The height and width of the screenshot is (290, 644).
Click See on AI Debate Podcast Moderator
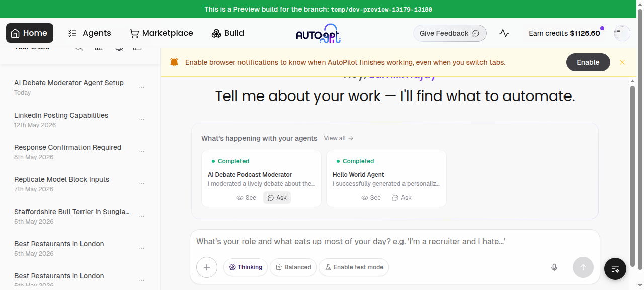tap(247, 198)
